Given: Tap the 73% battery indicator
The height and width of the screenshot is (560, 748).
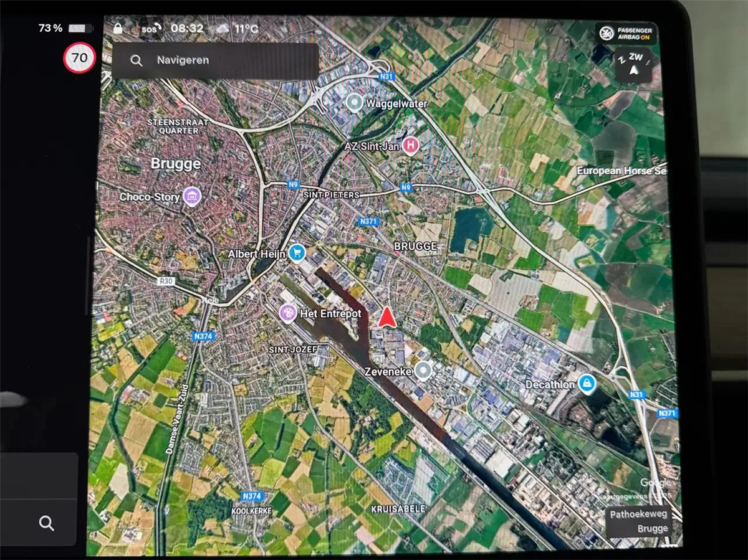Looking at the screenshot, I should coord(65,29).
